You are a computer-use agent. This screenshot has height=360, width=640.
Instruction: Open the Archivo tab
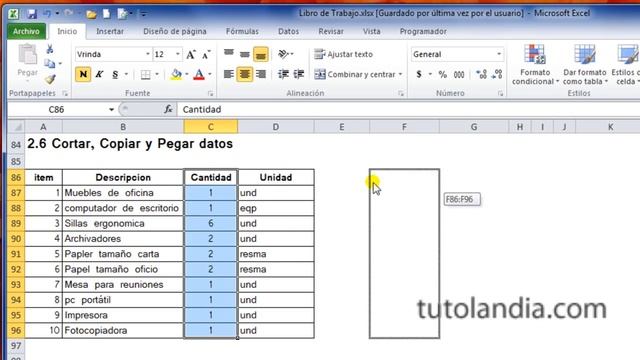pos(26,31)
